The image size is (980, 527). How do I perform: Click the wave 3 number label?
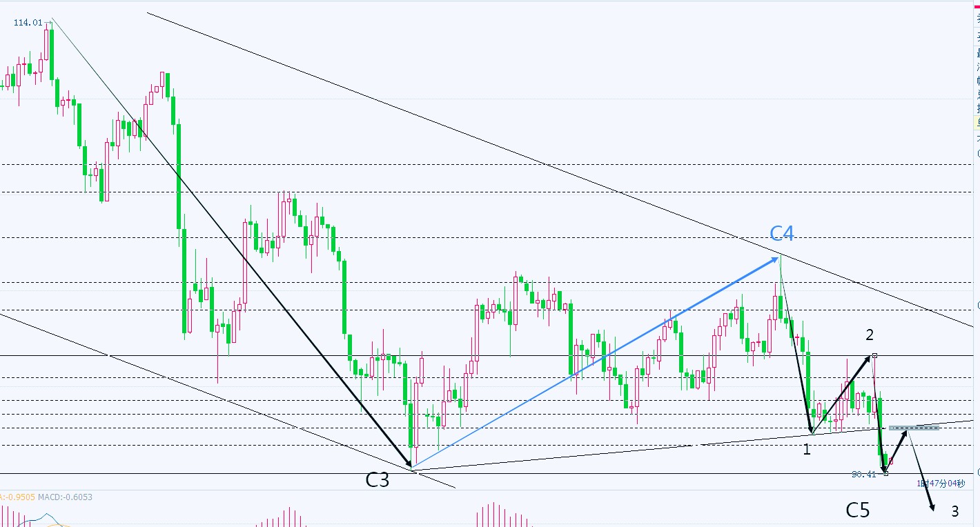(954, 511)
